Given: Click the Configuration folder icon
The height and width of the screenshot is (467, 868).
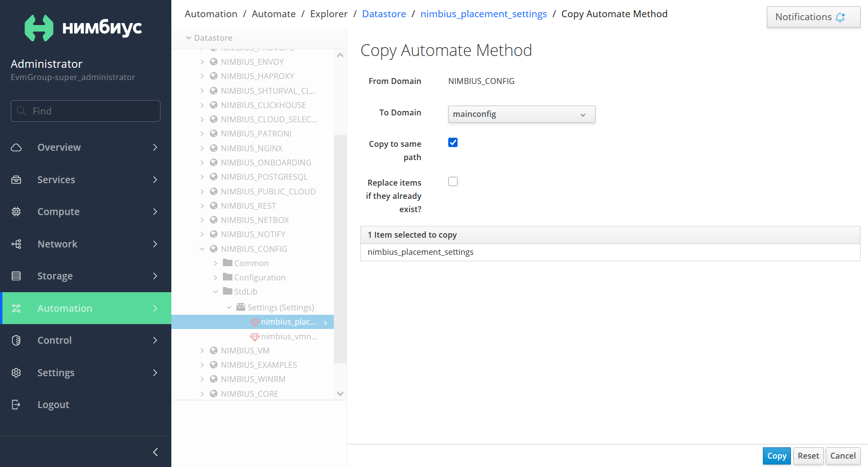Looking at the screenshot, I should pos(227,277).
